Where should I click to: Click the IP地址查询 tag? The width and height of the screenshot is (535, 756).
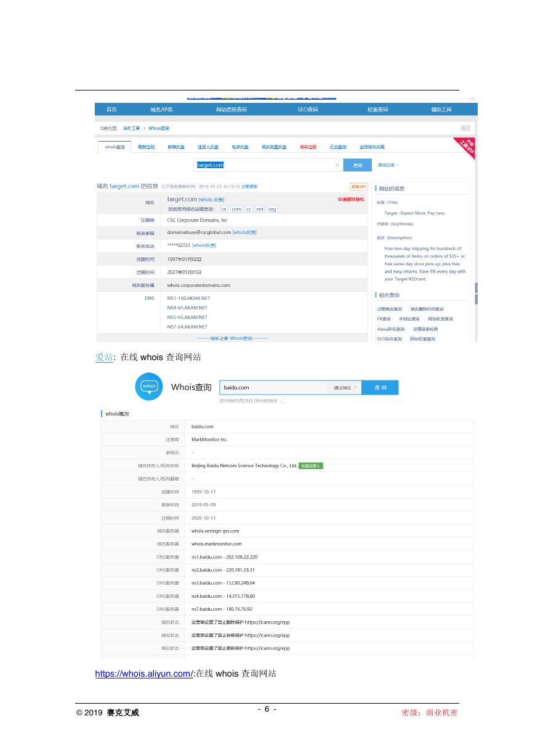coord(409,319)
